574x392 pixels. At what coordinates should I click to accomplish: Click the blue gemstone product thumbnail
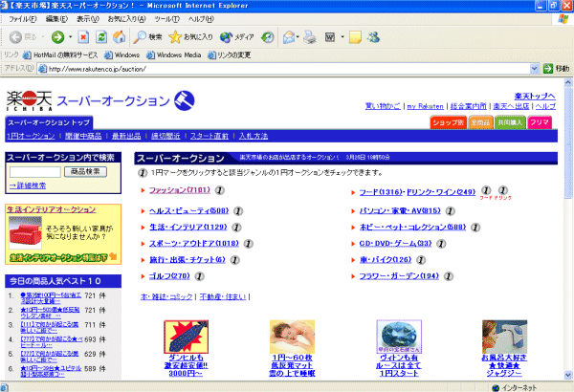(399, 337)
